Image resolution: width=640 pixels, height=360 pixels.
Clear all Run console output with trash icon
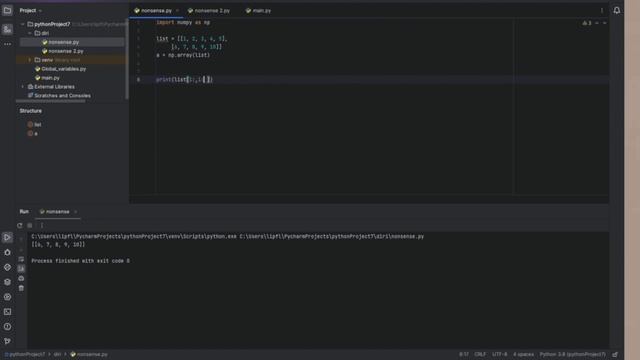tap(21, 288)
